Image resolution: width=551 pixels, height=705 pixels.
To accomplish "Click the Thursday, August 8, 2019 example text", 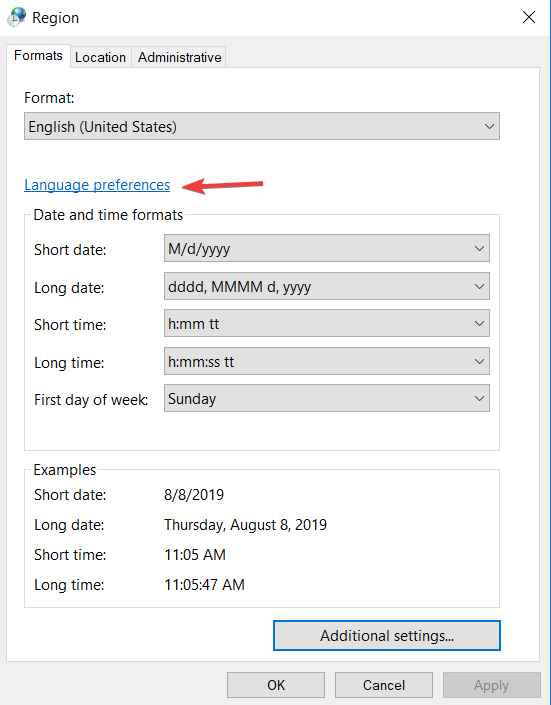I will point(246,525).
